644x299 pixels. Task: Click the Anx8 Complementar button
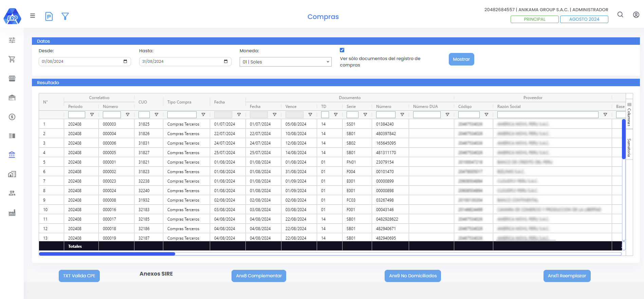point(259,276)
